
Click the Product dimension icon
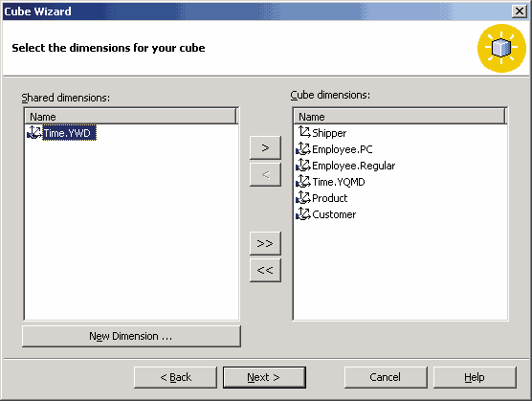[303, 197]
